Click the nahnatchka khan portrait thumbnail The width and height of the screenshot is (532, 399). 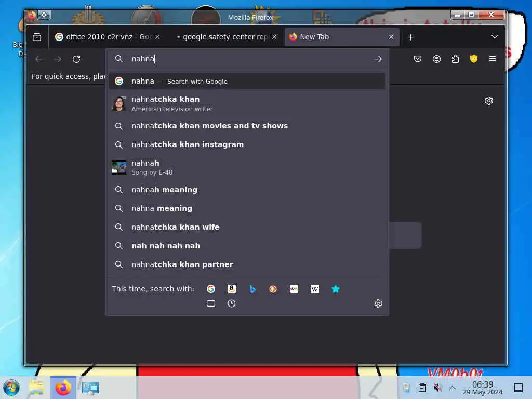point(119,103)
